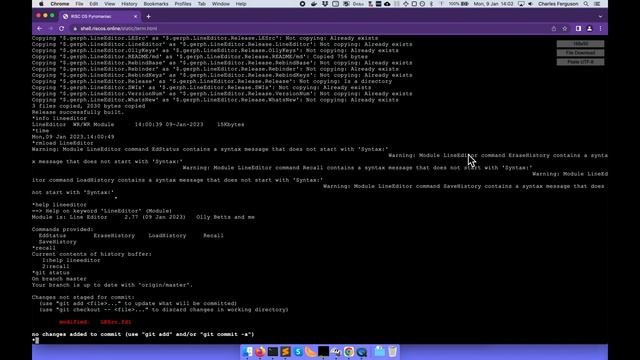Click the Chrome forward arrow
The image size is (640, 360).
51,29
